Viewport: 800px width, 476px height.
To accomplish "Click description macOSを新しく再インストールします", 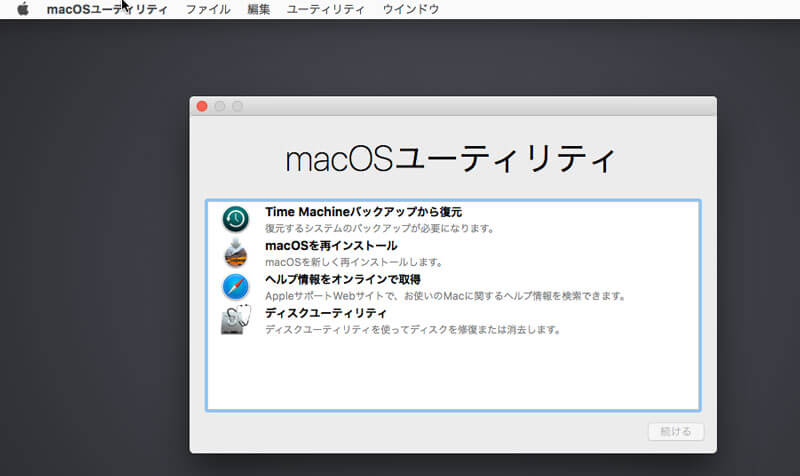I will [x=355, y=262].
